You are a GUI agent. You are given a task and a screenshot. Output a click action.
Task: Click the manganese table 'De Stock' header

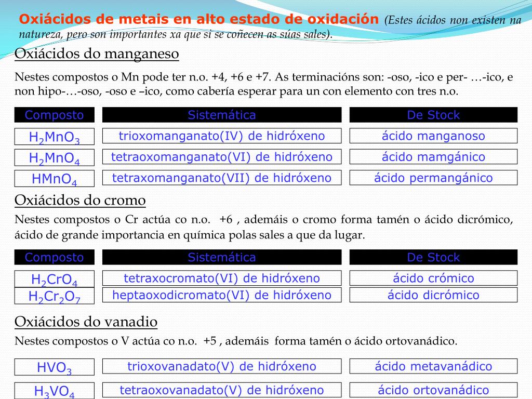[434, 115]
